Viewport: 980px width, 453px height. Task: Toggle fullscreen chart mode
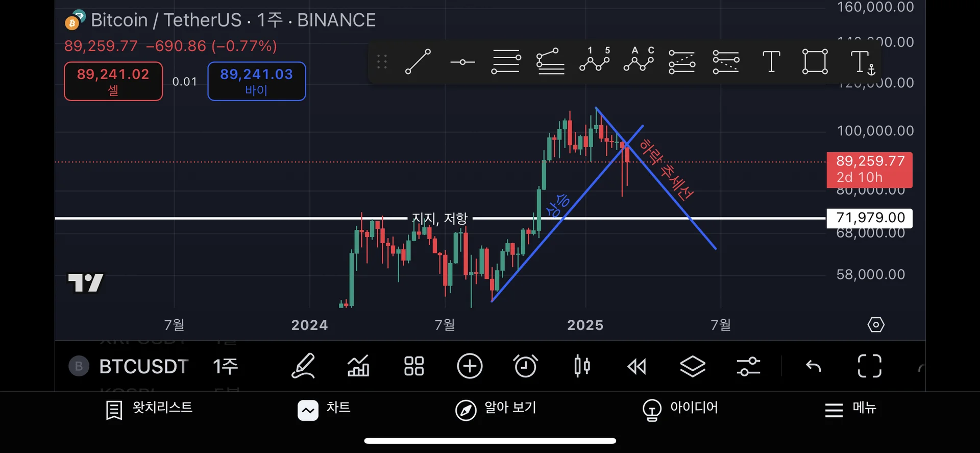click(869, 366)
